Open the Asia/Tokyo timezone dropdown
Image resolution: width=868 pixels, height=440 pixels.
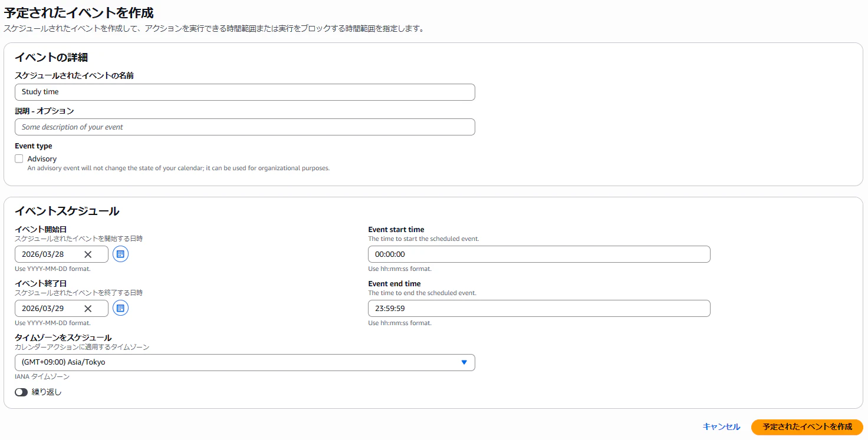(245, 362)
